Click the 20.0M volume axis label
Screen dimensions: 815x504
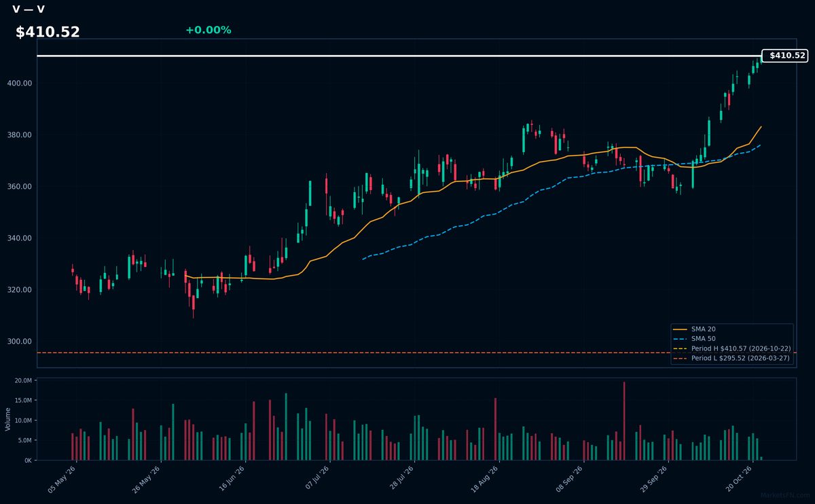[x=23, y=380]
